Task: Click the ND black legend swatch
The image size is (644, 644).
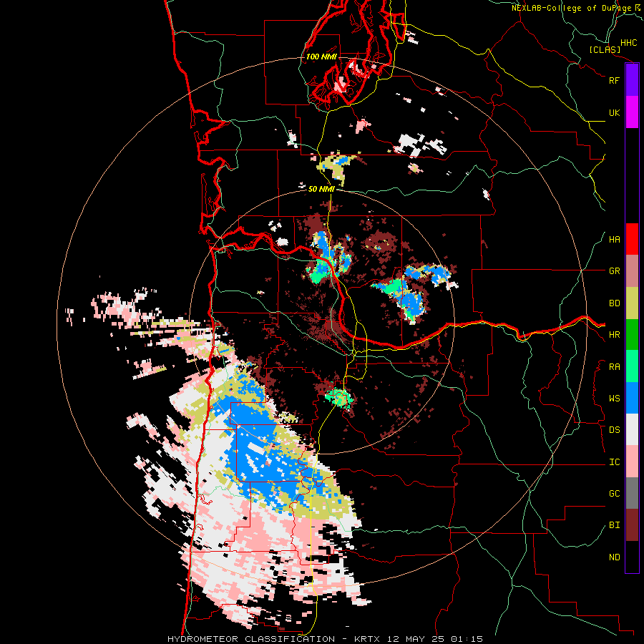Action: [632, 557]
